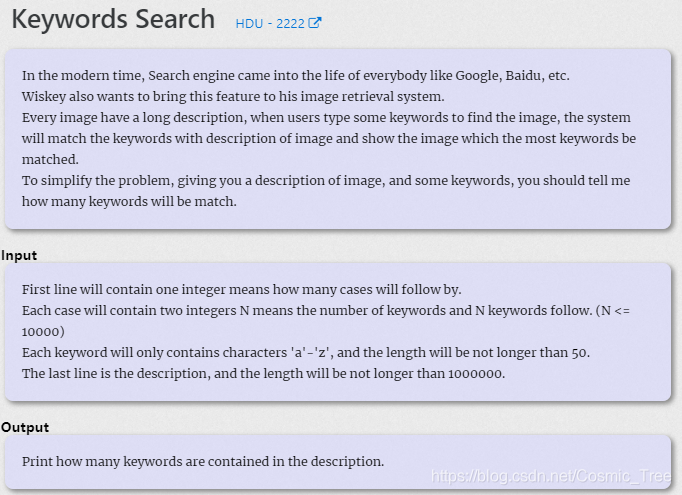Click the external link icon beside HDU - 2222

tap(315, 23)
